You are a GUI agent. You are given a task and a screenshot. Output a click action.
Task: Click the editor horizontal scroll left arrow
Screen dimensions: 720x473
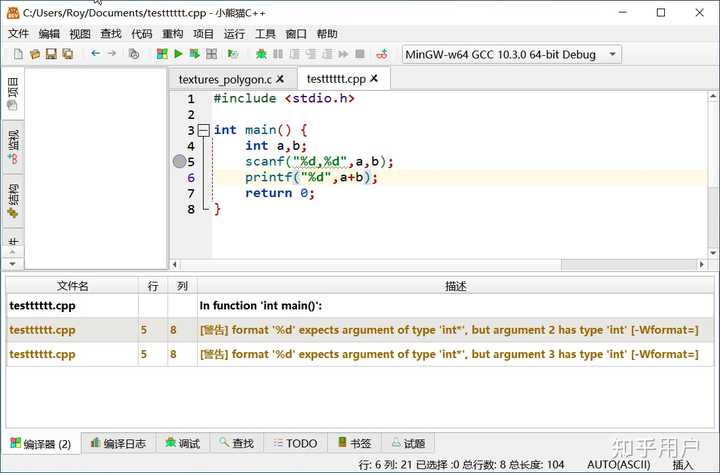[175, 265]
